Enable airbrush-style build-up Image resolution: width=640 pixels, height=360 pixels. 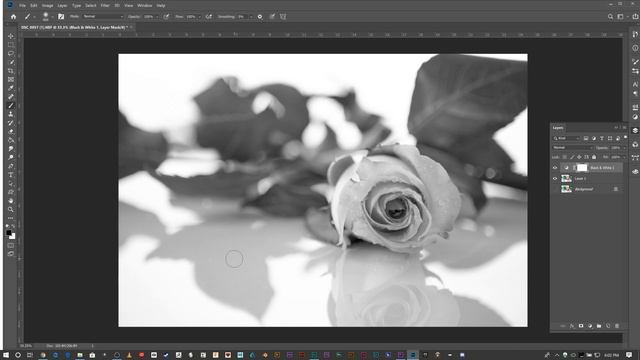pos(209,17)
